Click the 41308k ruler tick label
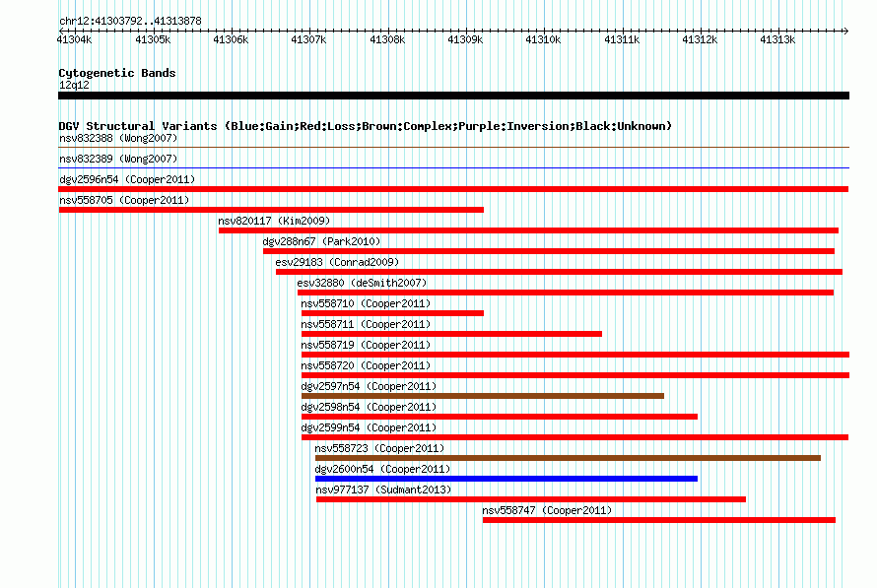 click(387, 39)
